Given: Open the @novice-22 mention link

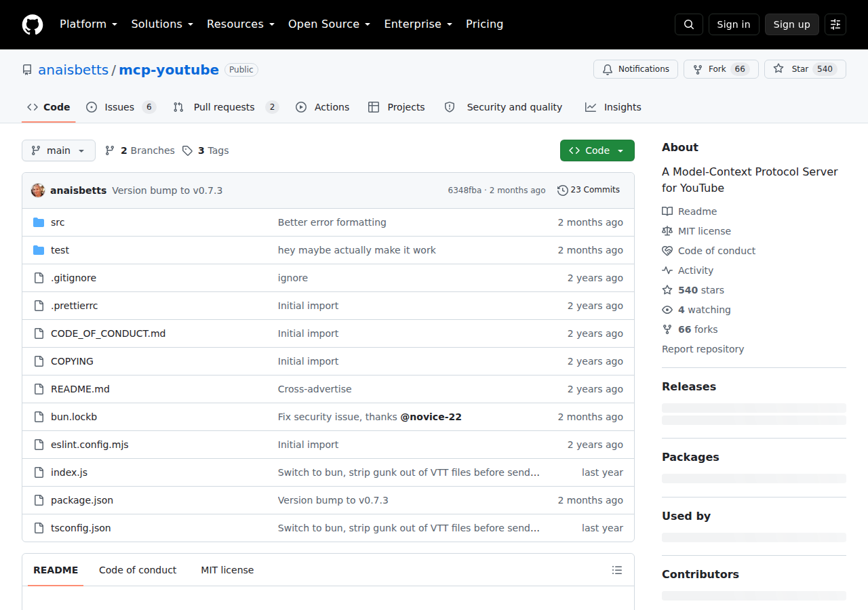Looking at the screenshot, I should point(431,417).
